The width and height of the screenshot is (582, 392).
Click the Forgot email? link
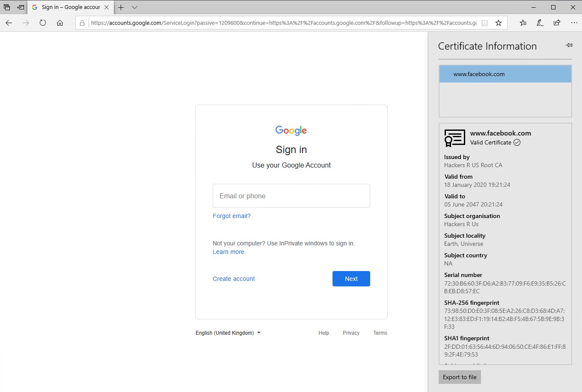(232, 216)
